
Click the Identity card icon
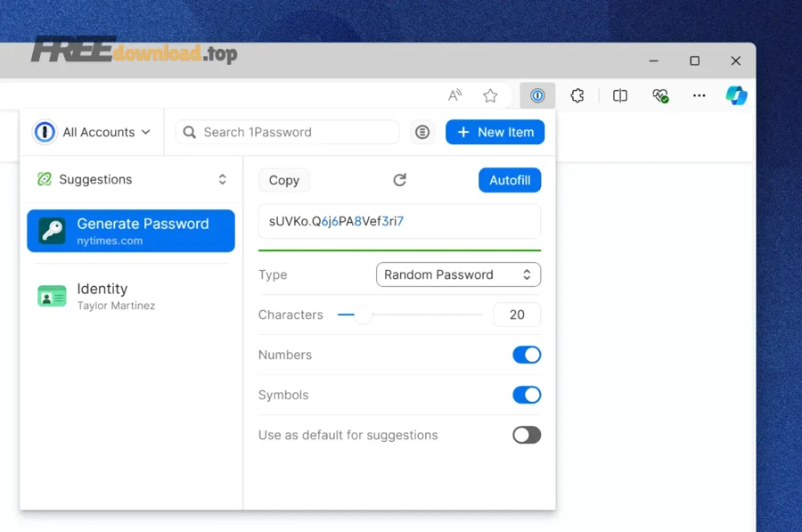(x=51, y=296)
